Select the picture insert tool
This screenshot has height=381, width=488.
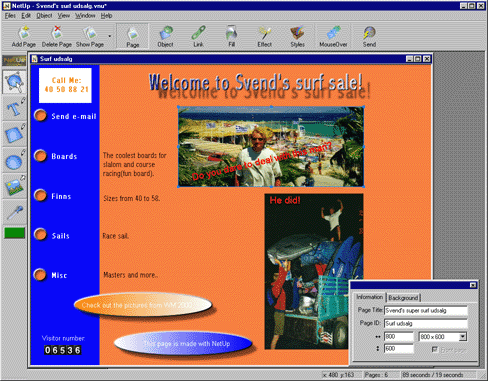click(x=14, y=186)
